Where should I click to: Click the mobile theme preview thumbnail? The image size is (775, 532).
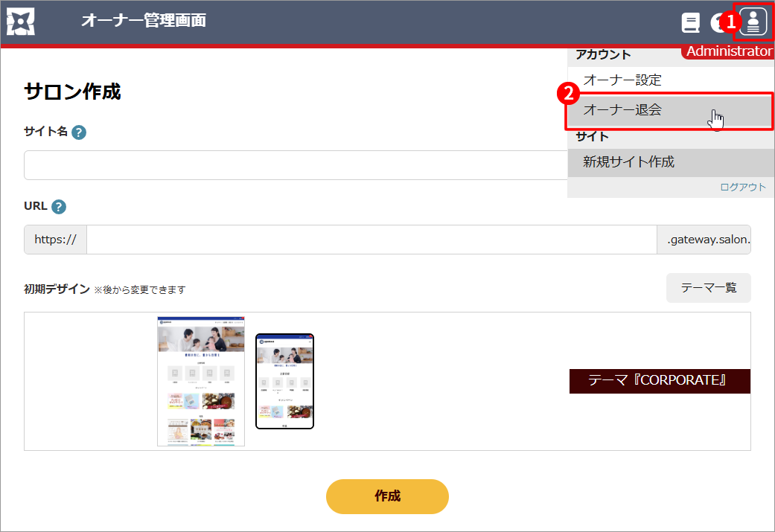pos(284,381)
